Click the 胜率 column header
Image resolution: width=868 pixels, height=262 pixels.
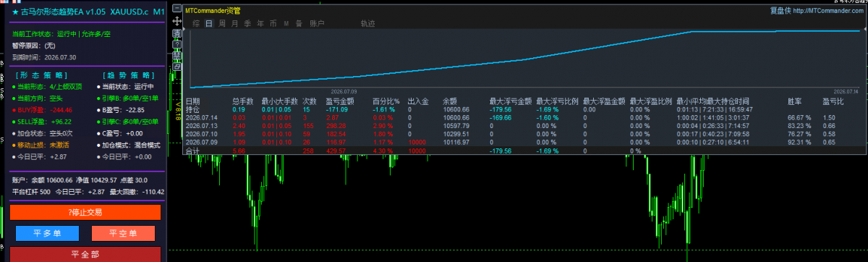point(794,101)
